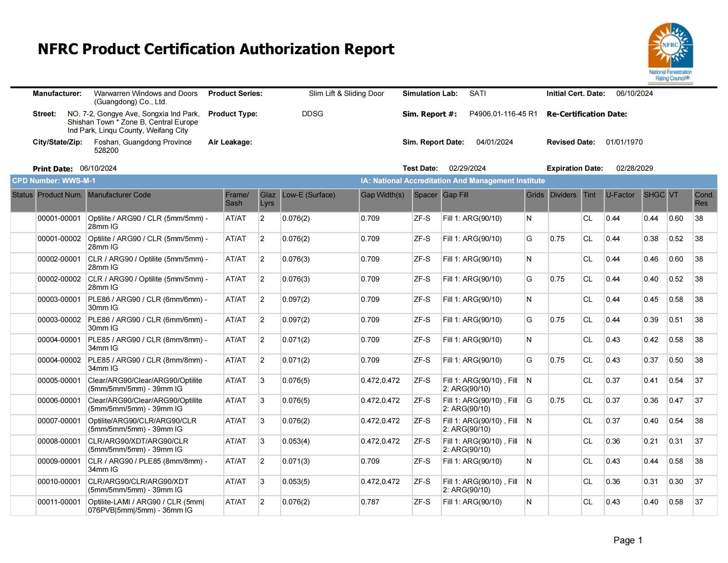728x563 pixels.
Task: Select product number 00004-00002
Action: pos(59,360)
